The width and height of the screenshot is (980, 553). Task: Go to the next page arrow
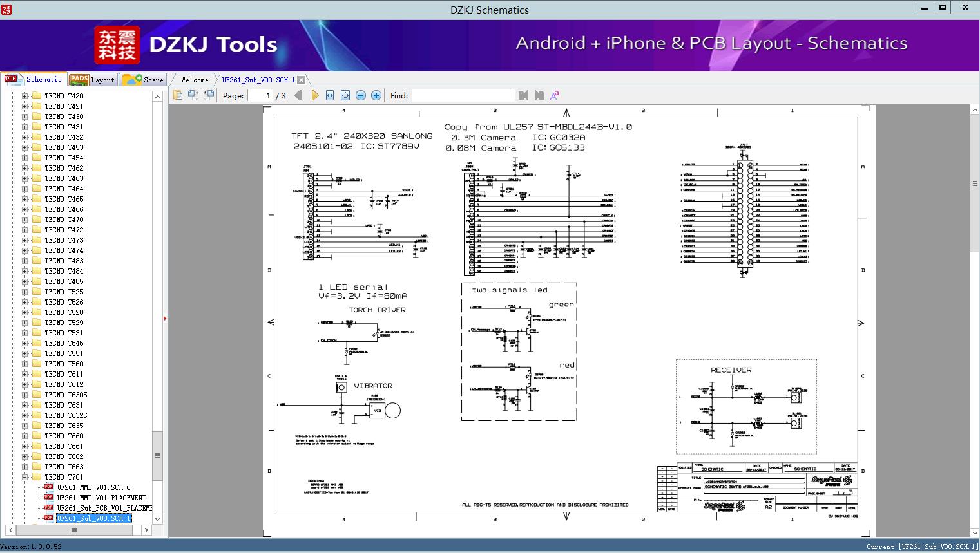[x=314, y=95]
